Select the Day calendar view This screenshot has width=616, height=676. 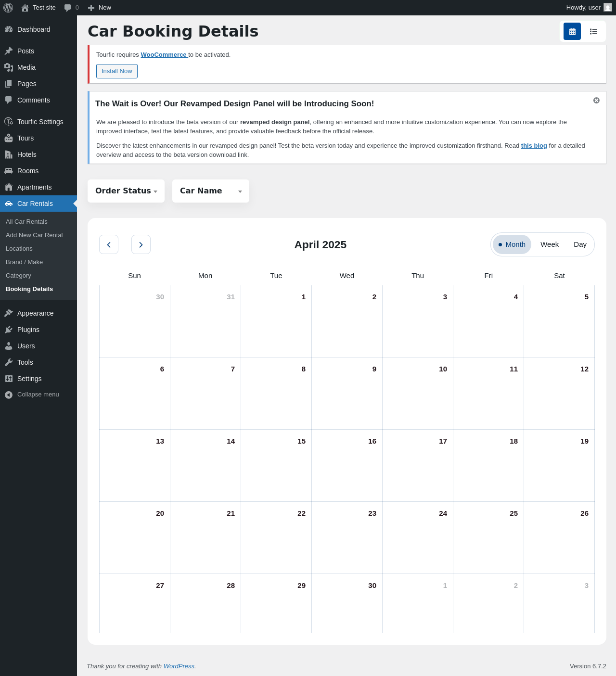pos(580,244)
